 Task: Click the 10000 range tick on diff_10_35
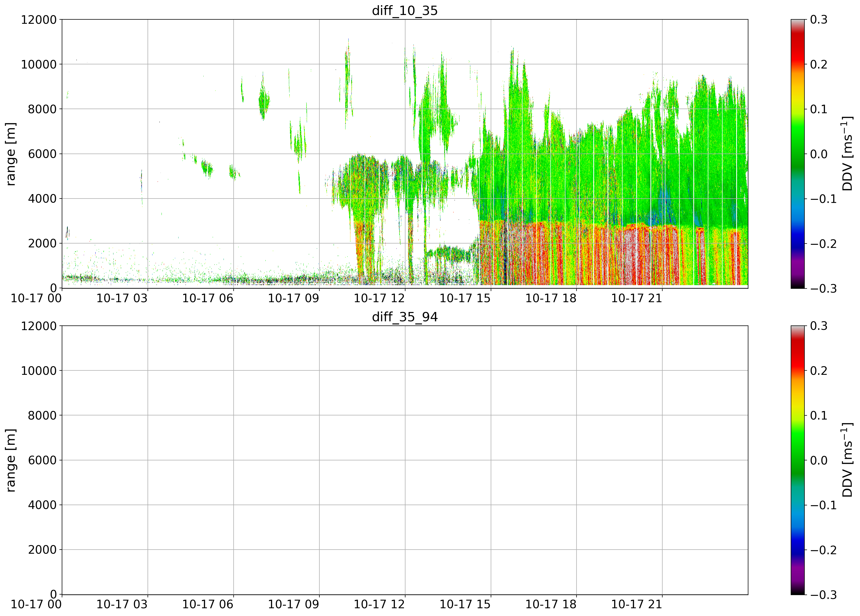click(x=39, y=64)
